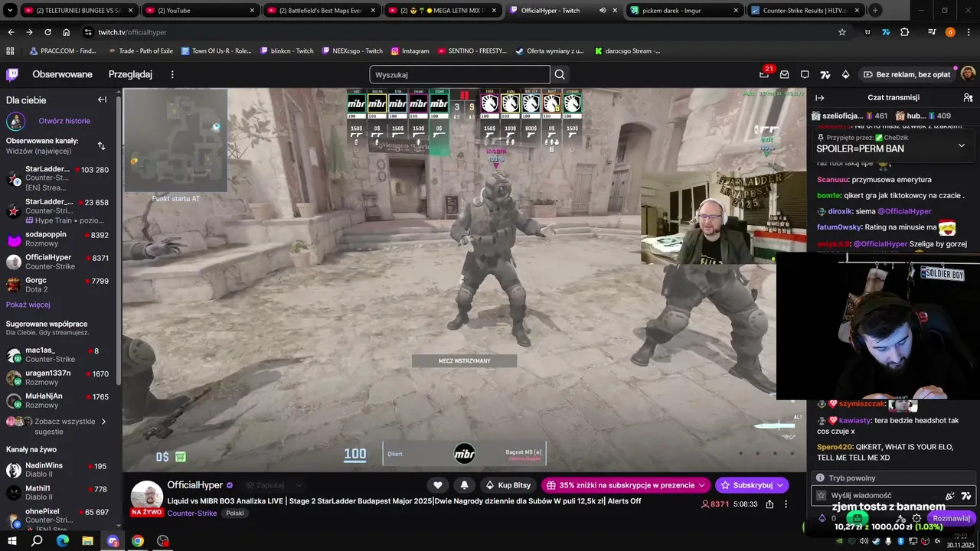980x551 pixels.
Task: Click the search magnifier button
Action: [x=560, y=74]
